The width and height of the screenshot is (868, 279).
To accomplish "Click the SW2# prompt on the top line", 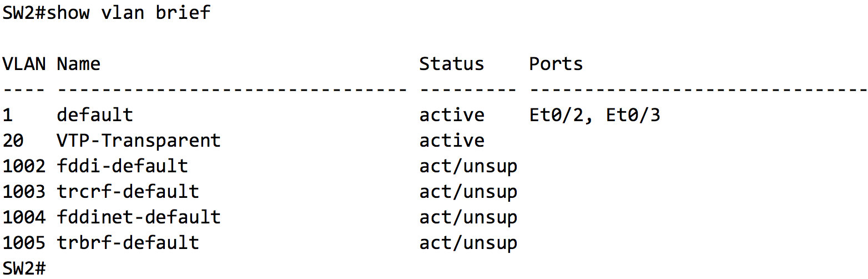I will 24,13.
